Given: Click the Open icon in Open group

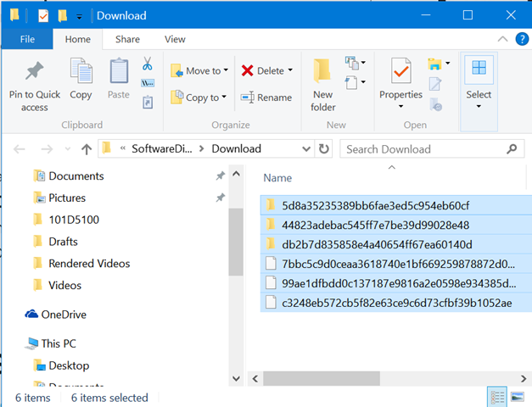Looking at the screenshot, I should (434, 64).
